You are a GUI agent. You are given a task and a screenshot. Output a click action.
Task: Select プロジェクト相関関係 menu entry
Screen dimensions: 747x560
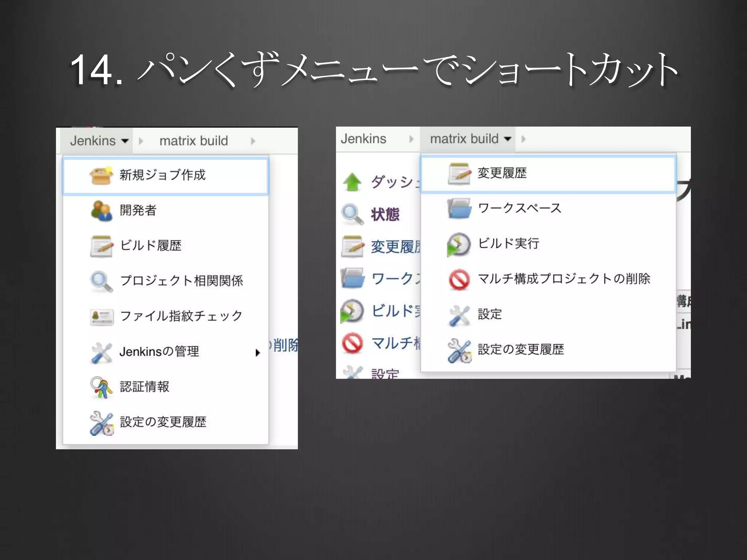coord(166,281)
